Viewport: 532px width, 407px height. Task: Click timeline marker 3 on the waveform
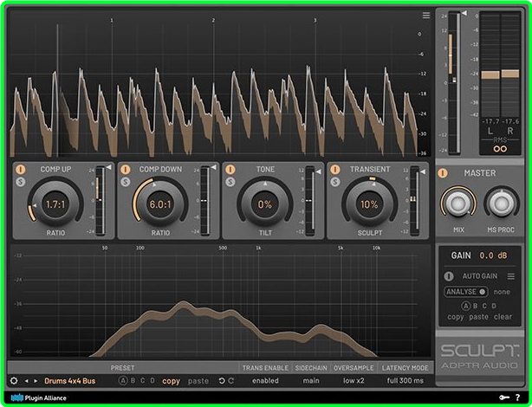[315, 21]
